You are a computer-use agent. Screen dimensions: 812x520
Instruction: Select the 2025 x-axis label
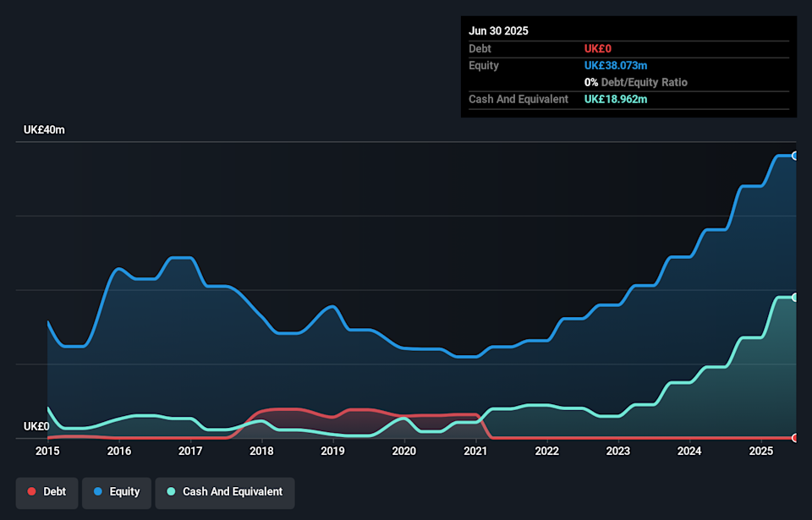coord(760,452)
